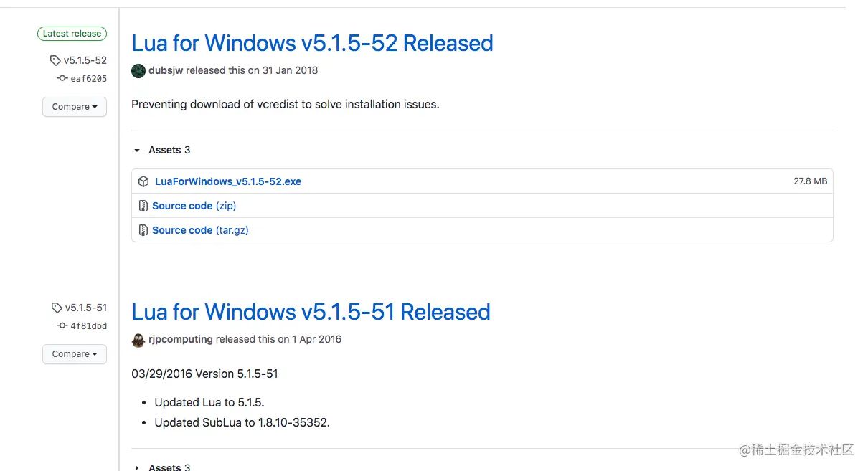Screen dimensions: 868x471
Task: Collapse Assets 3 under v5.1.5-52 release
Action: pyautogui.click(x=137, y=150)
